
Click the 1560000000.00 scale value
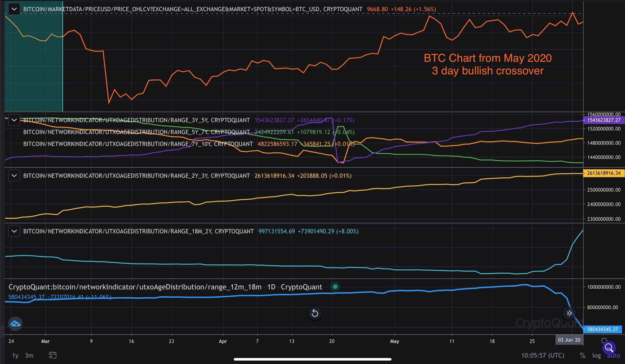click(604, 114)
